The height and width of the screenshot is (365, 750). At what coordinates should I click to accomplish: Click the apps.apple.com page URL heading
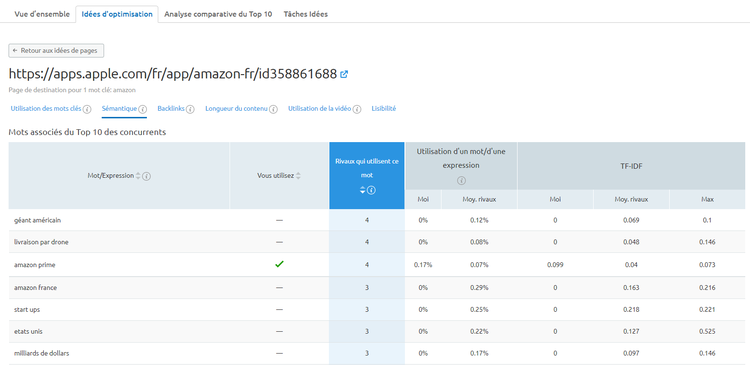(173, 74)
